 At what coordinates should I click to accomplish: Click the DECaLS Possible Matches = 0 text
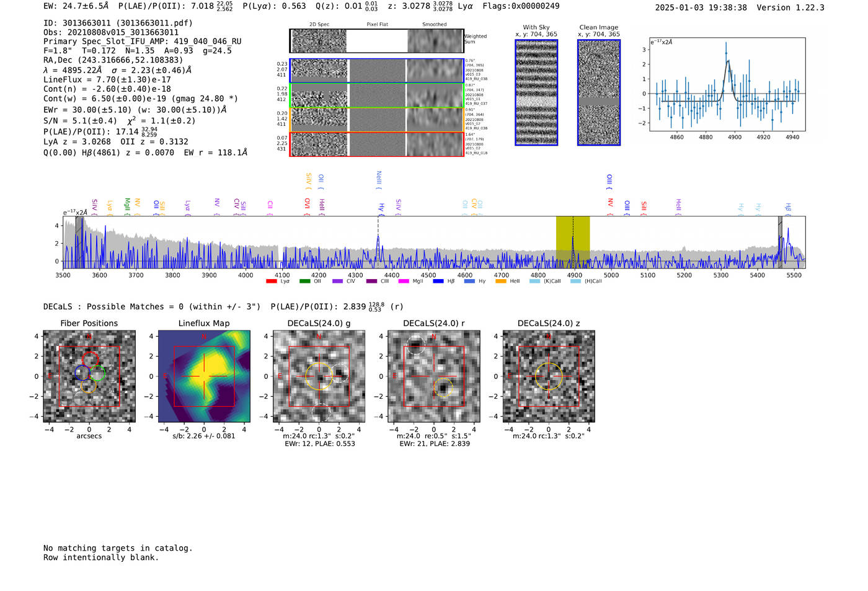(152, 307)
